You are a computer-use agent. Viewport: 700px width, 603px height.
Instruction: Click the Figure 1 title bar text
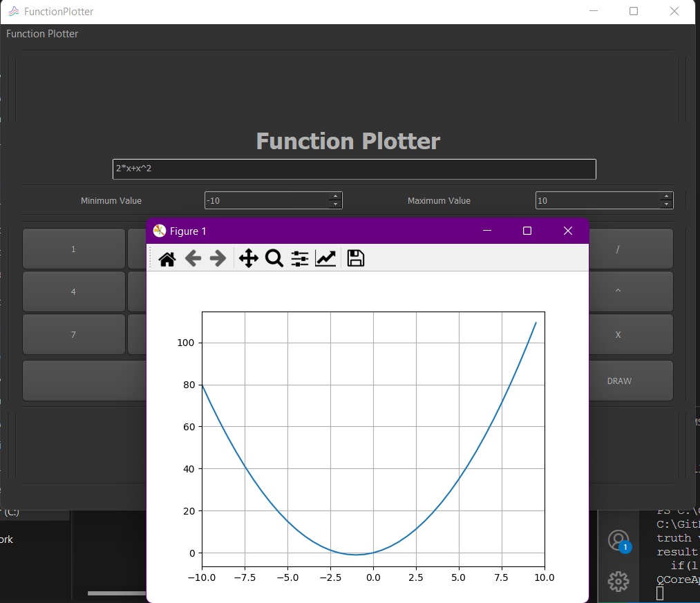(188, 231)
